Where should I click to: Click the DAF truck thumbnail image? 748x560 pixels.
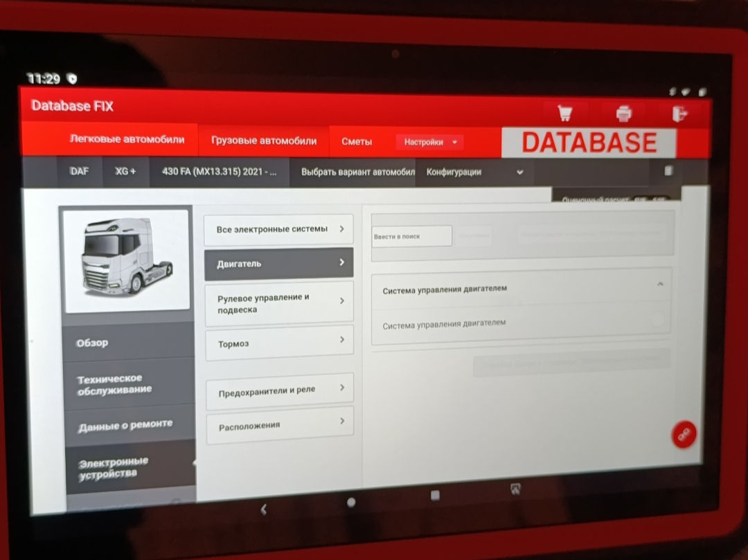pyautogui.click(x=127, y=260)
